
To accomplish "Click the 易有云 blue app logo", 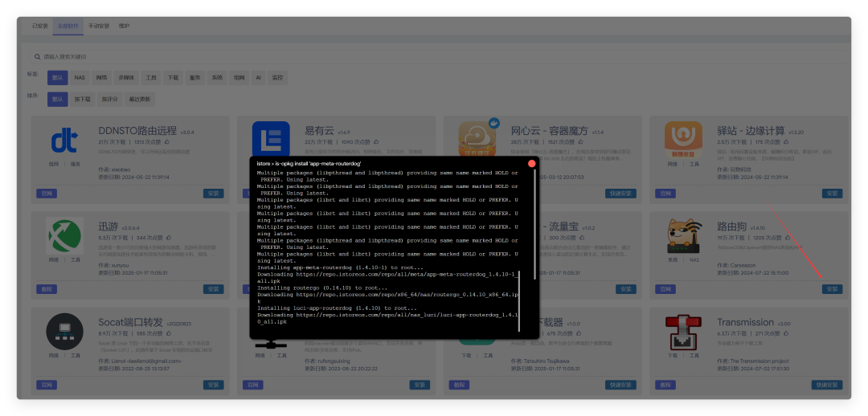I will click(x=271, y=139).
